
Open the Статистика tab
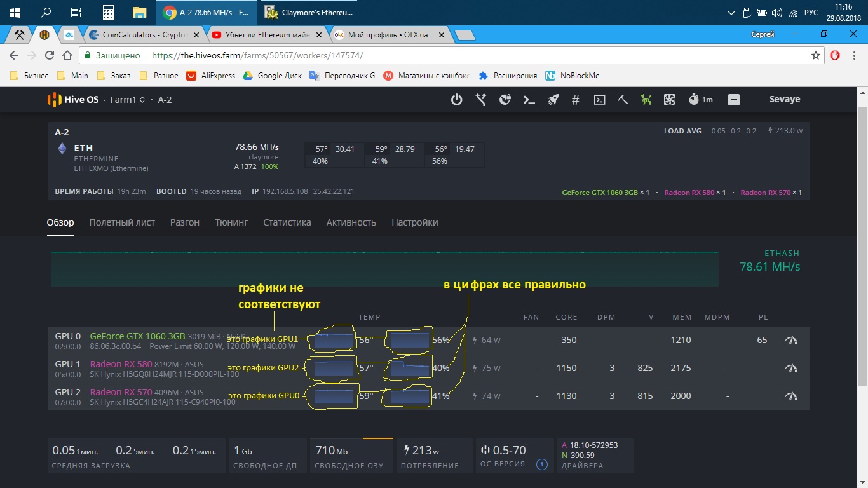(x=287, y=222)
